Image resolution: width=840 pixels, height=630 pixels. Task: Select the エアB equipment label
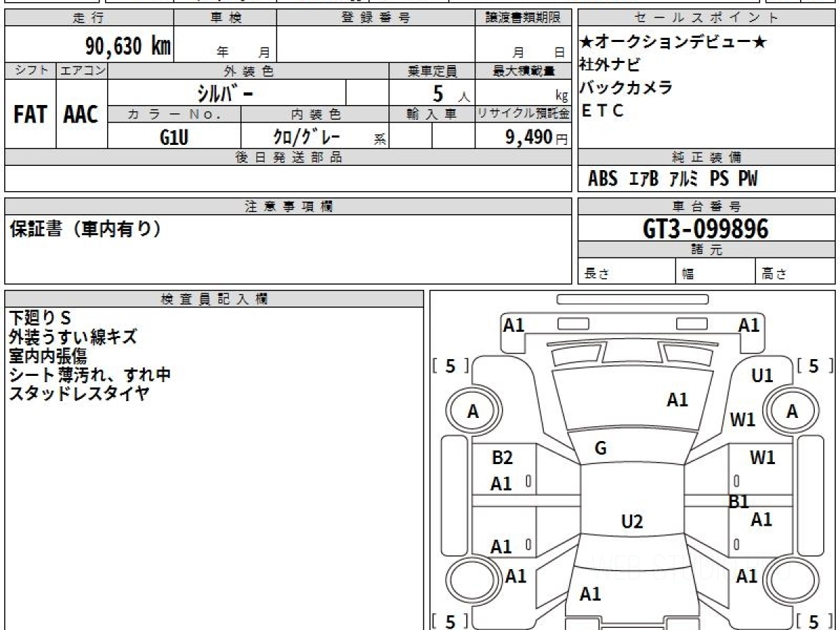[644, 179]
